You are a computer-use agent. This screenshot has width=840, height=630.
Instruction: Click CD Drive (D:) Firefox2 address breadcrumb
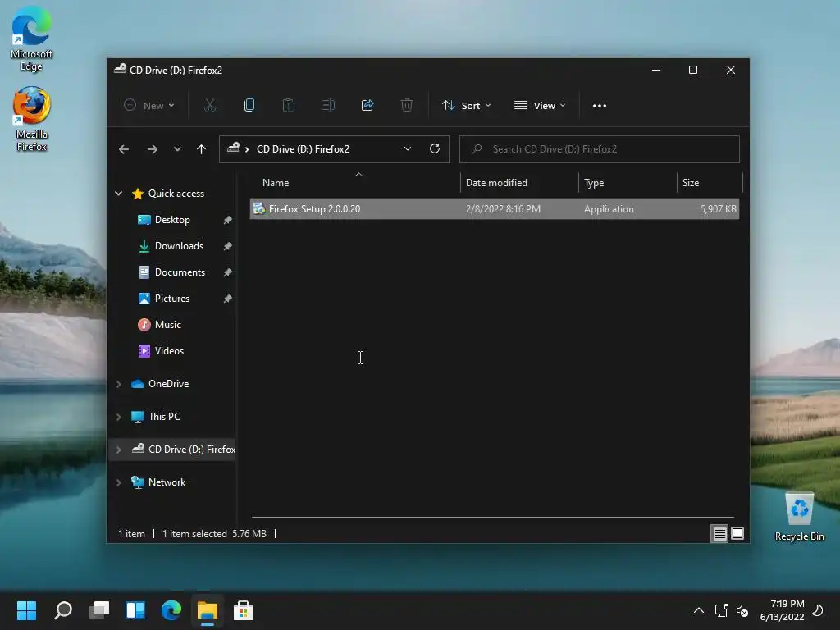pyautogui.click(x=303, y=149)
